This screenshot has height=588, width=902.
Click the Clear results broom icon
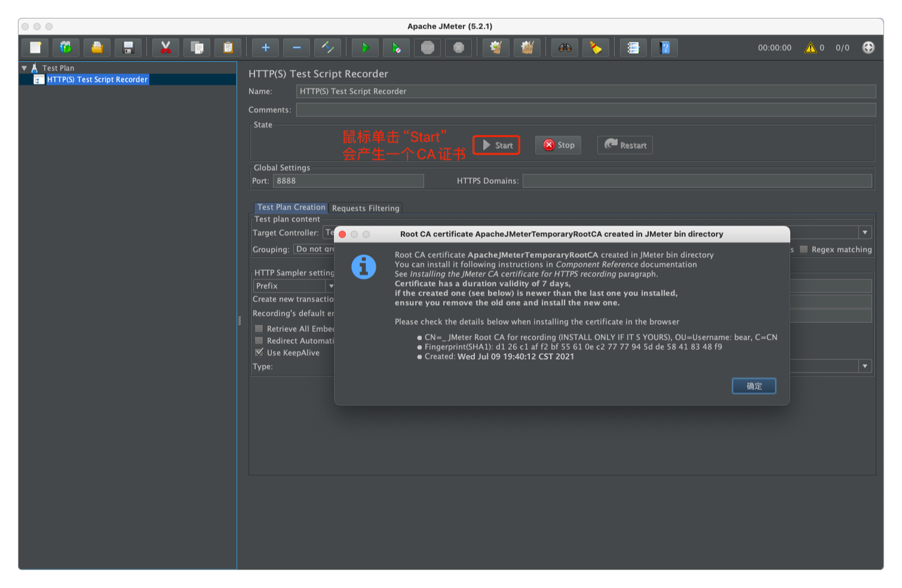496,48
